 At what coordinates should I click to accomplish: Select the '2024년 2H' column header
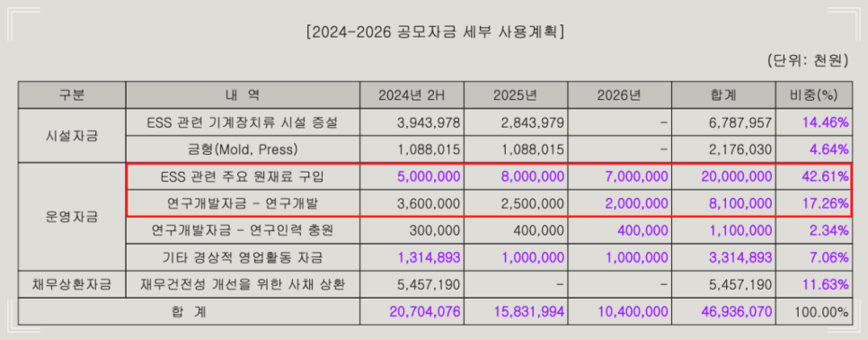412,94
